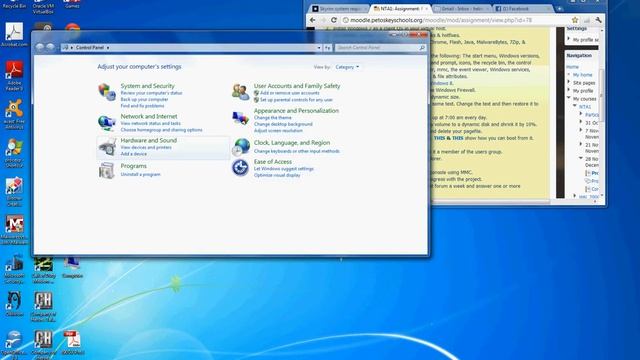Select the Oblivion desktop shortcut

click(14, 304)
